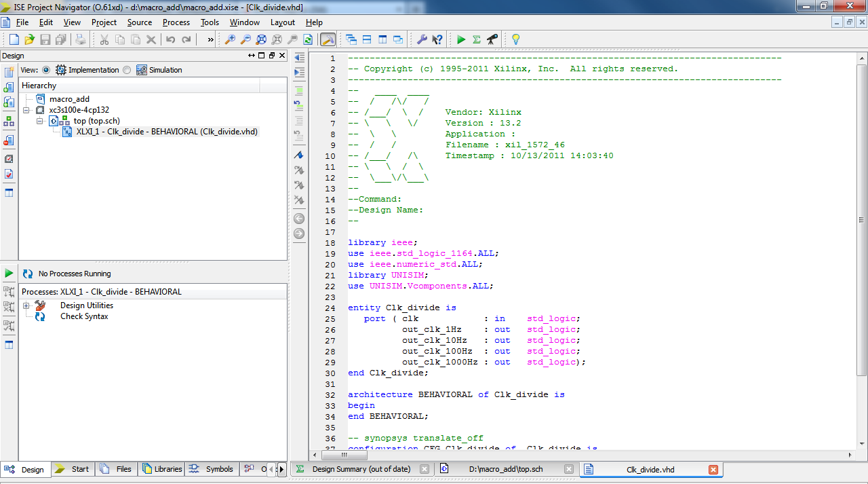Collapse the xc3s100e-4cp132 device node
Screen dimensions: 868x484
click(27, 110)
